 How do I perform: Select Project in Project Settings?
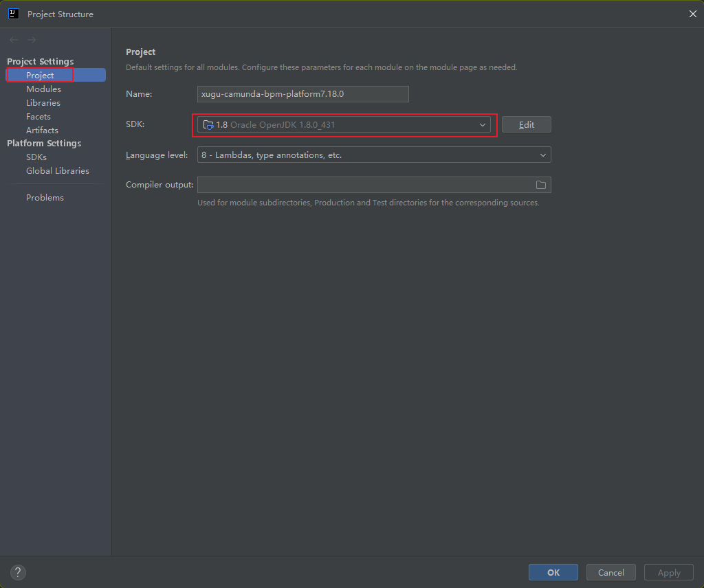point(40,76)
